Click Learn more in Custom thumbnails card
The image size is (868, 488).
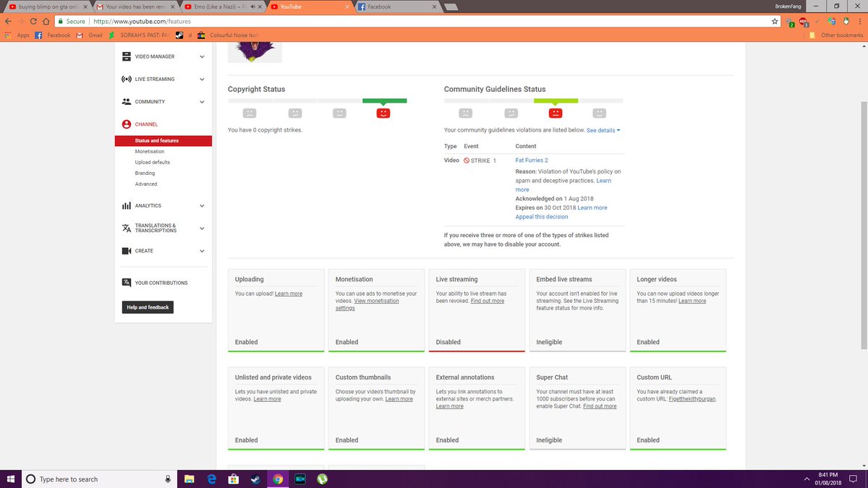point(399,399)
